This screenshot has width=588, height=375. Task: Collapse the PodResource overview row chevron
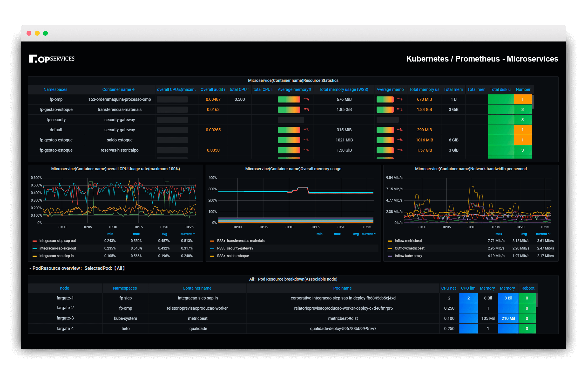30,268
